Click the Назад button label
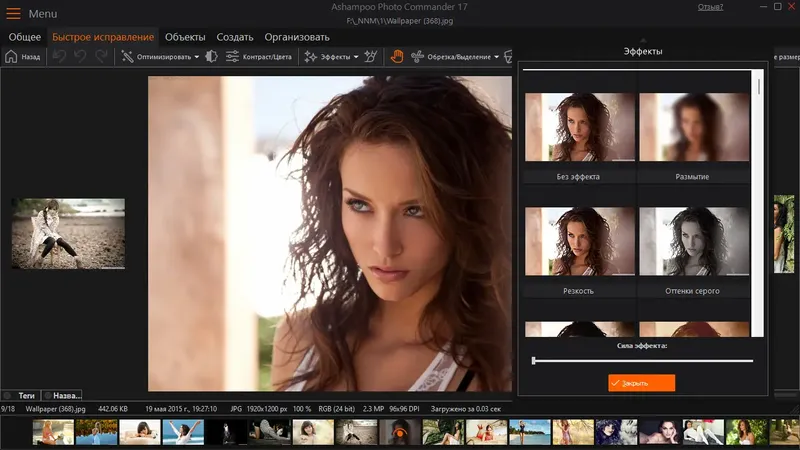Viewport: 800px width, 450px height. [31, 57]
